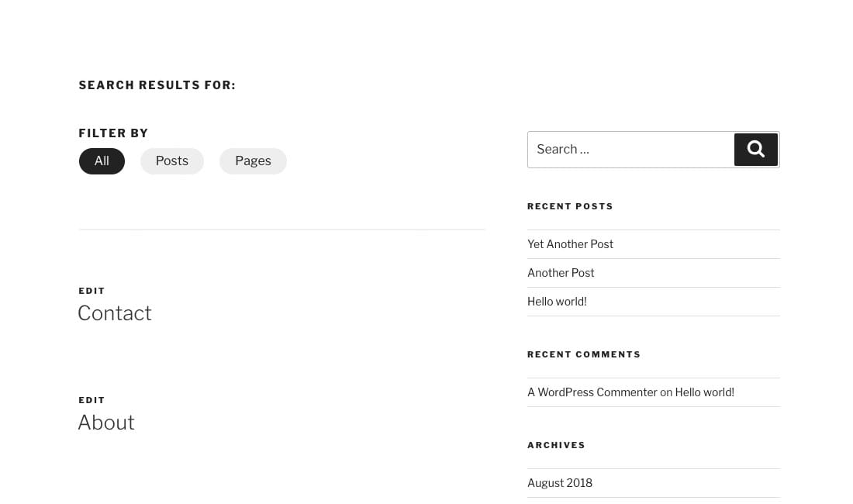Screen dimensions: 853x504
Task: Click 'EDIT' above the About result
Action: pyautogui.click(x=92, y=400)
